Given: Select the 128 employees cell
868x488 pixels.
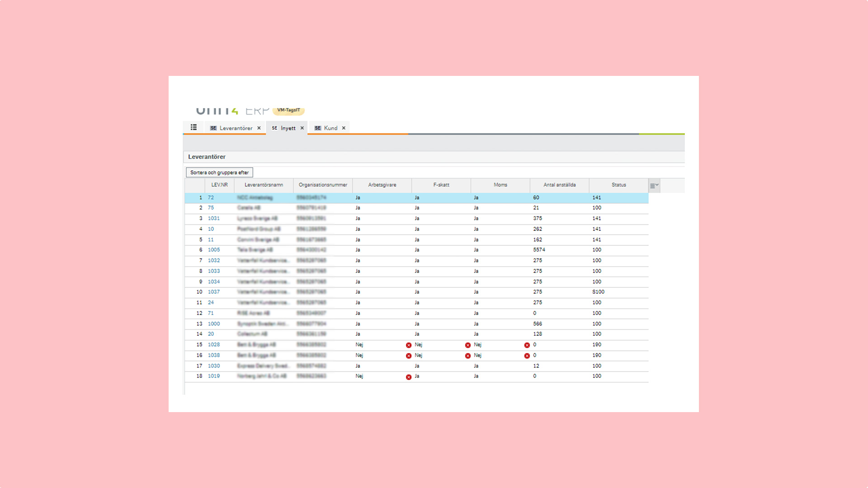Looking at the screenshot, I should pyautogui.click(x=560, y=334).
